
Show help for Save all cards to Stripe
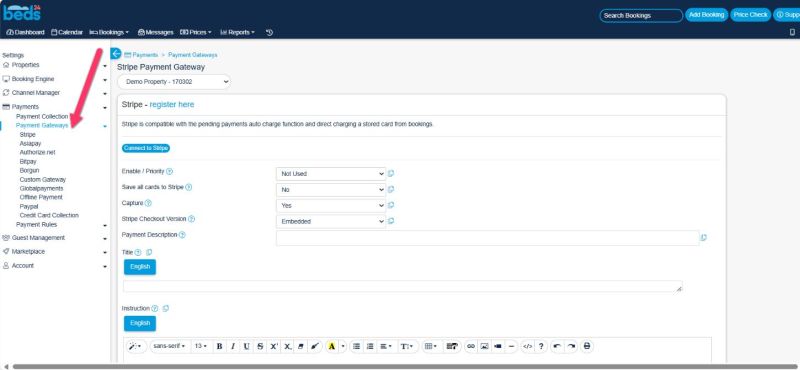(x=188, y=187)
